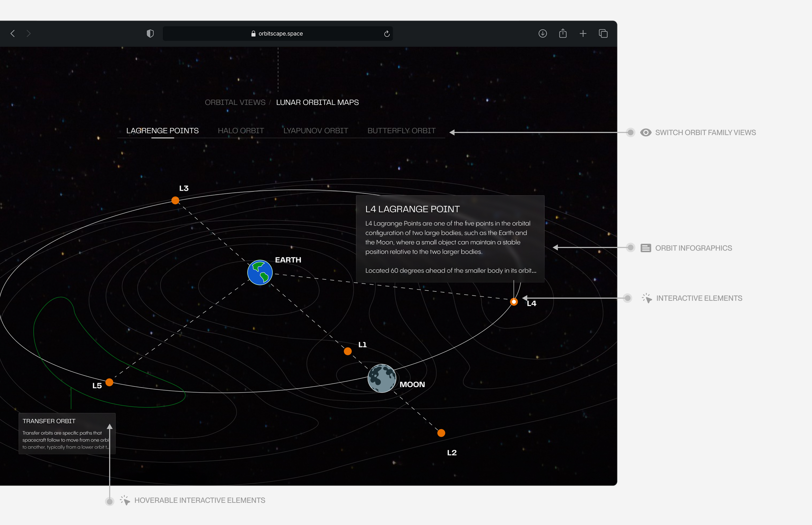Switch to the LYAPUNOV ORBIT tab
This screenshot has height=525, width=812.
(x=316, y=131)
